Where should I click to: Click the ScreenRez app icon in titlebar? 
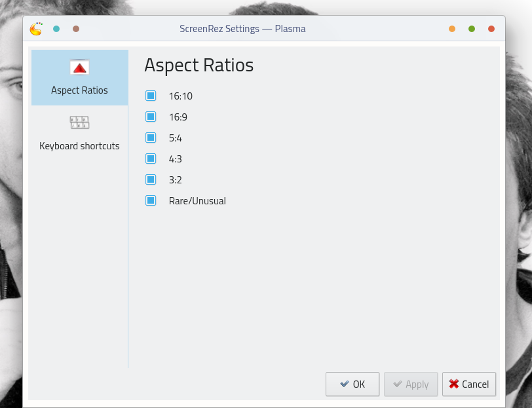pos(36,29)
